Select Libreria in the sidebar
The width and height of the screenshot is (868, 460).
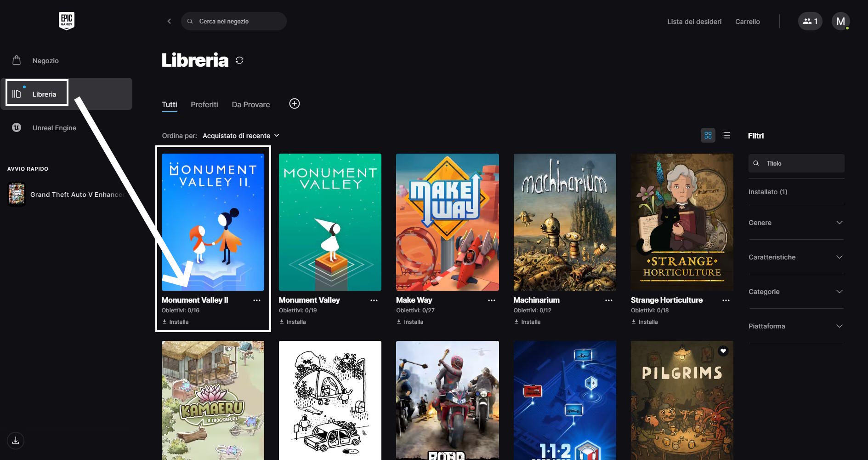tap(66, 94)
